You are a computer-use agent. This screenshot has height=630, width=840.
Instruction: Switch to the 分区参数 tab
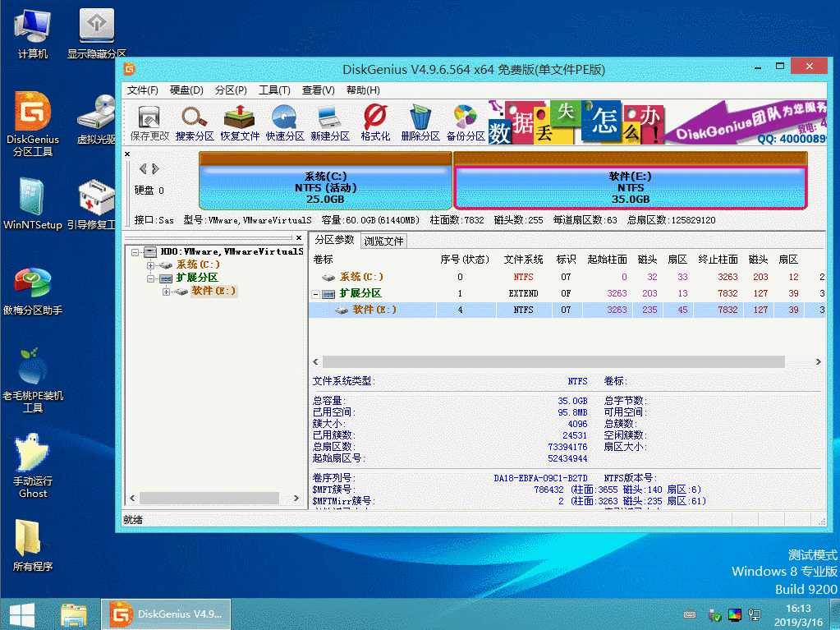click(335, 240)
